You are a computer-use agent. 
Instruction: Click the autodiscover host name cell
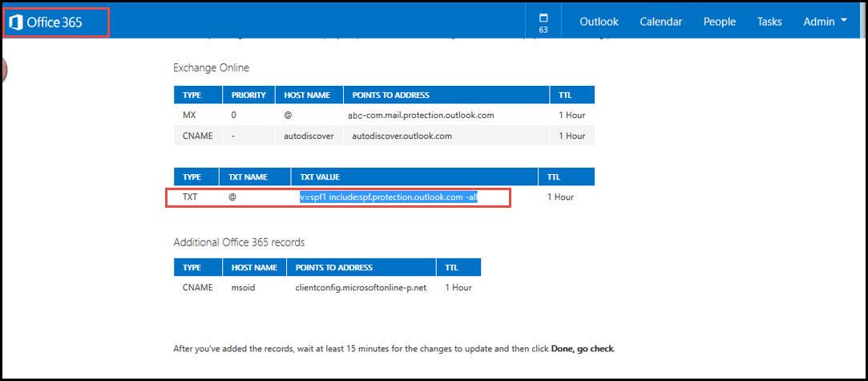pyautogui.click(x=309, y=136)
